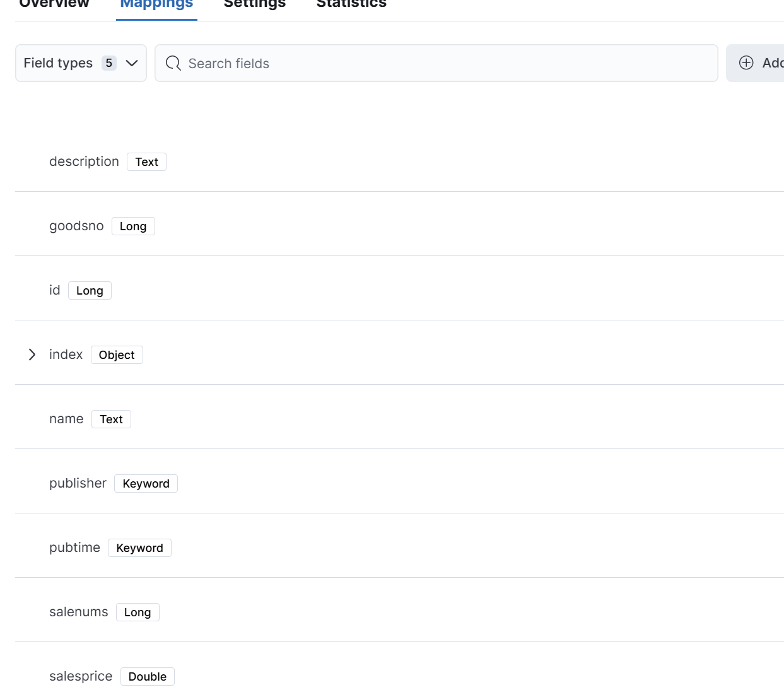This screenshot has height=697, width=784.
Task: Click the Double badge next to salesprice
Action: click(x=148, y=677)
